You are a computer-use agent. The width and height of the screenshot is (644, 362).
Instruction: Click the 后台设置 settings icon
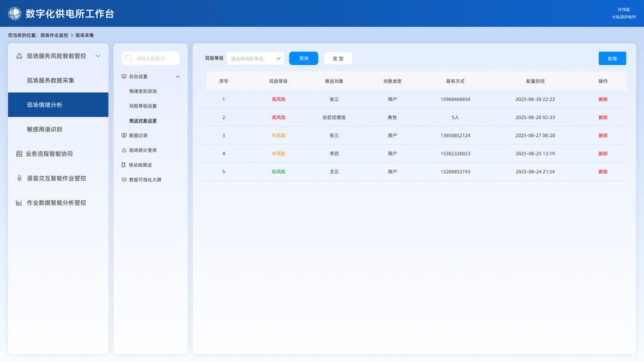124,77
